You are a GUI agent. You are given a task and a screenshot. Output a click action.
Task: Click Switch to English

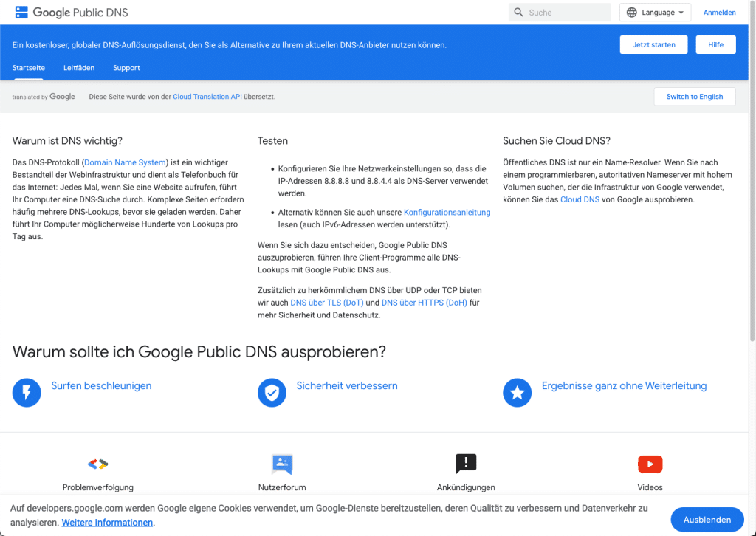coord(694,96)
